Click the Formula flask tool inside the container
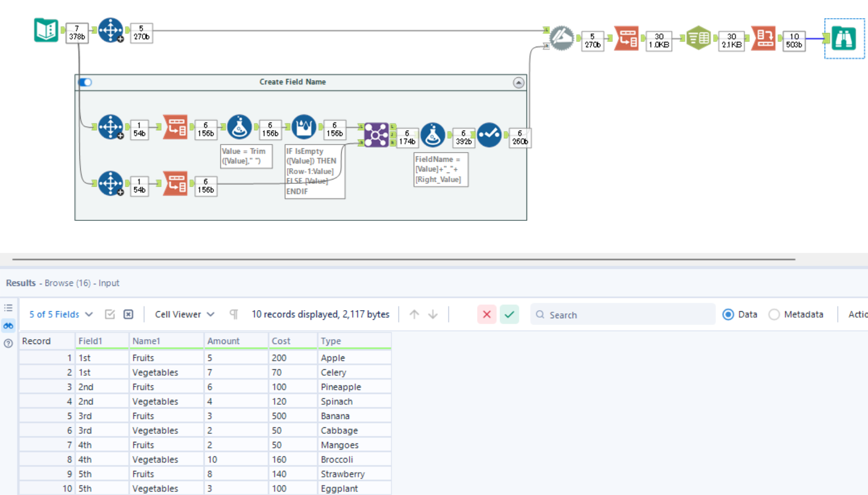The width and height of the screenshot is (868, 495). [239, 127]
